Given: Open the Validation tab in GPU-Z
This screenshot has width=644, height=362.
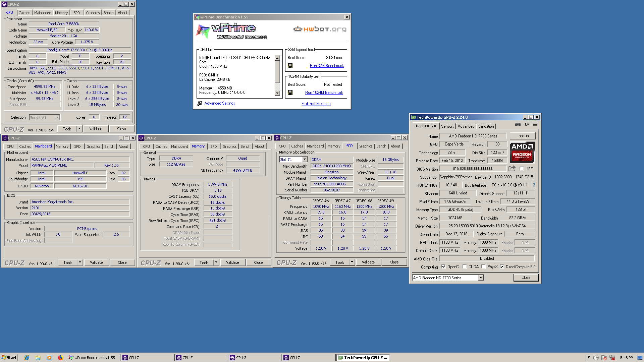Looking at the screenshot, I should tap(486, 126).
